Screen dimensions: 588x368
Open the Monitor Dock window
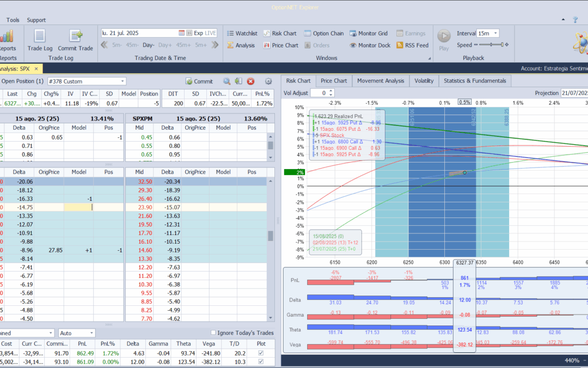[x=370, y=45]
